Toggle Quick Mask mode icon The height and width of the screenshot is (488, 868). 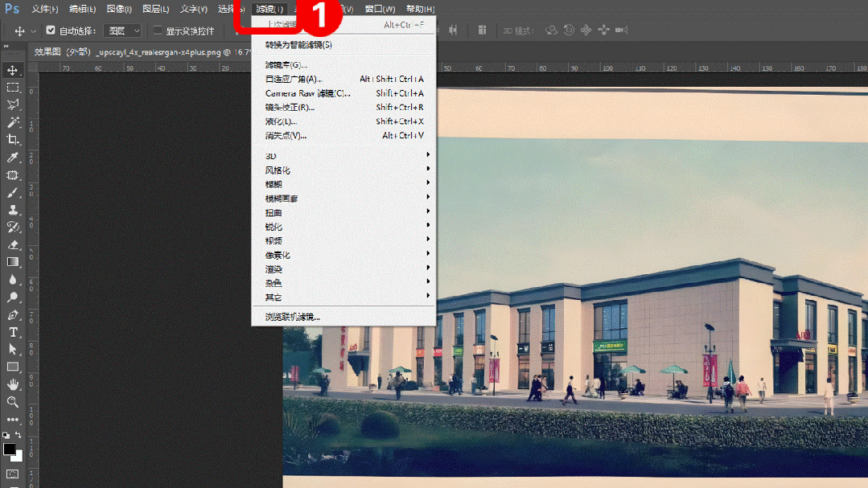tap(12, 474)
